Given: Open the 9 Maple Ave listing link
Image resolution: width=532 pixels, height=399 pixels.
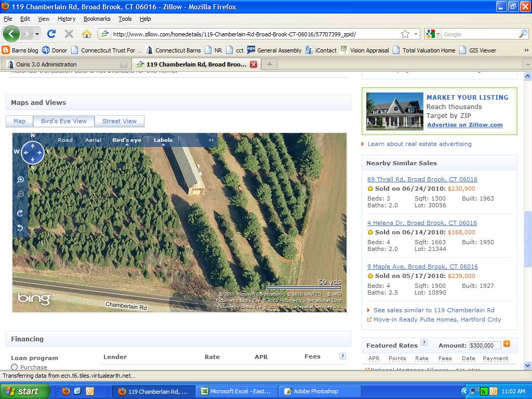Looking at the screenshot, I should pyautogui.click(x=422, y=267).
